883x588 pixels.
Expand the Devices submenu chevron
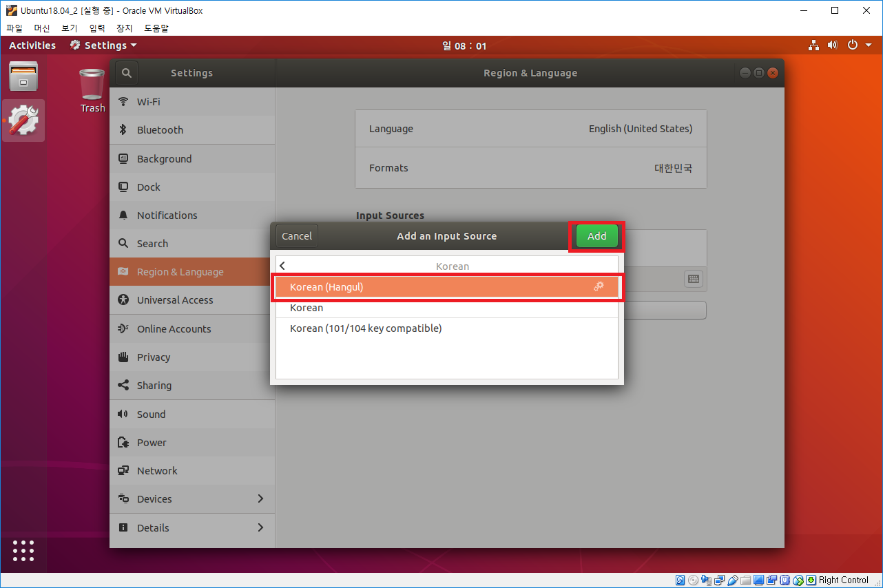pos(260,498)
